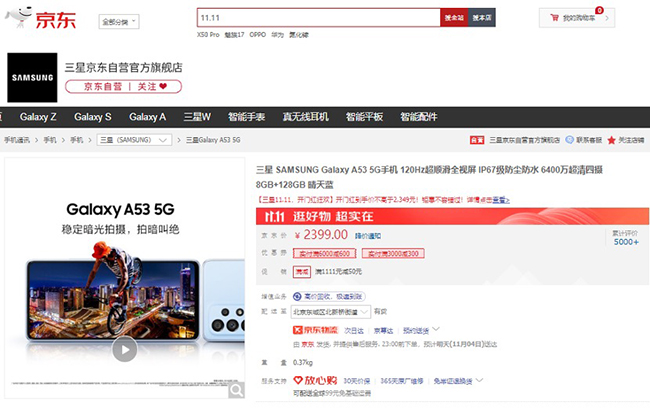This screenshot has width=650, height=409.
Task: Click the 搜全站 search-all button
Action: point(454,17)
